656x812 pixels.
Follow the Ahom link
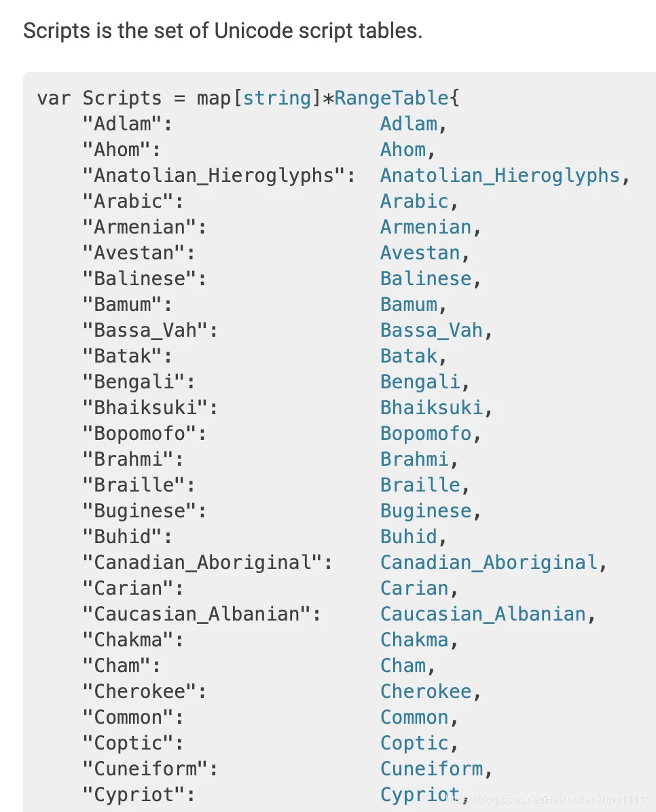(403, 150)
